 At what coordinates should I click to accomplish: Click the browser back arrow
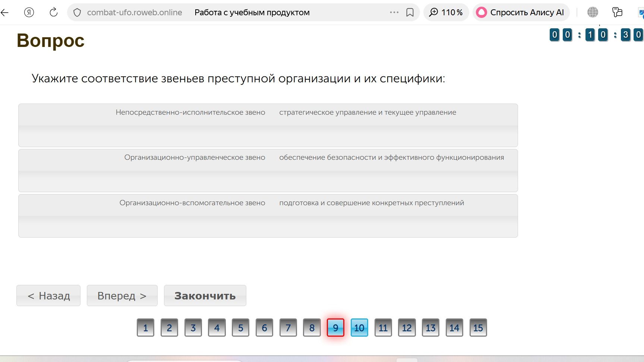[4, 12]
